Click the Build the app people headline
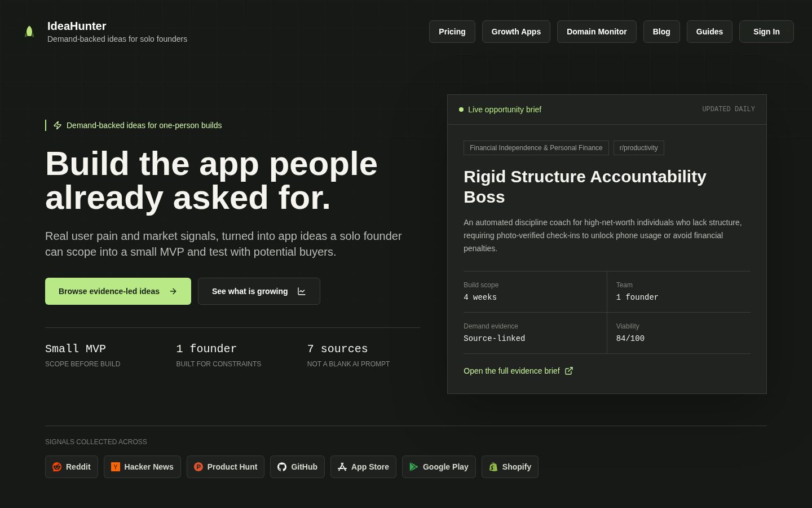 coord(211,181)
